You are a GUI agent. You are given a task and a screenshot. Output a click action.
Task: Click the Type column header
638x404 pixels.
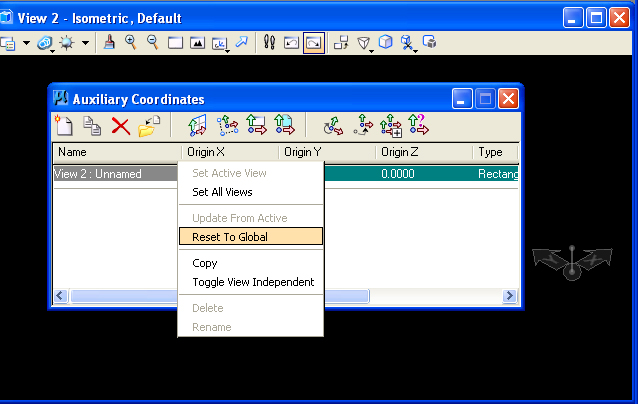pyautogui.click(x=495, y=152)
